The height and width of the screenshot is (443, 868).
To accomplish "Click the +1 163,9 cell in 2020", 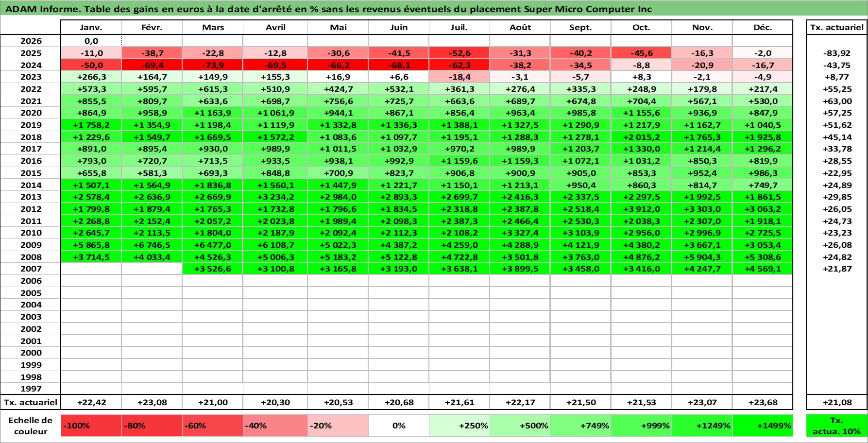I will click(x=213, y=113).
